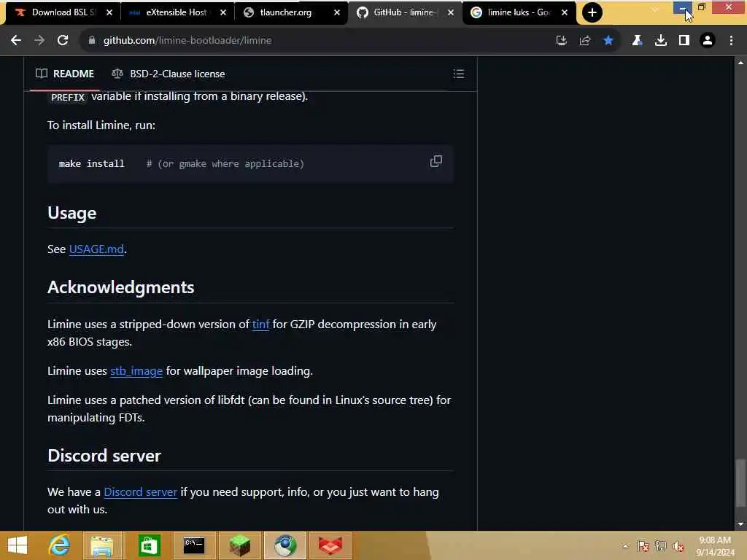Click the share page icon
Screen dimensions: 747x560
coord(585,41)
